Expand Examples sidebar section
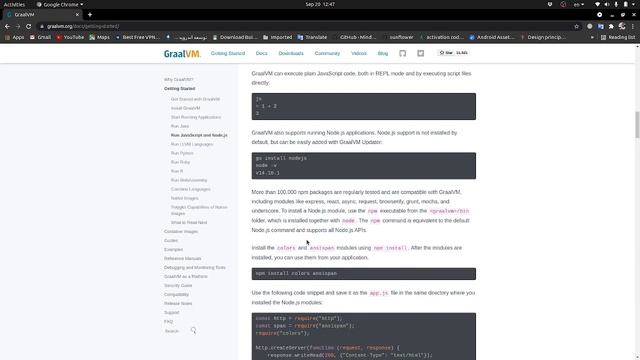The height and width of the screenshot is (360, 640). click(x=173, y=249)
